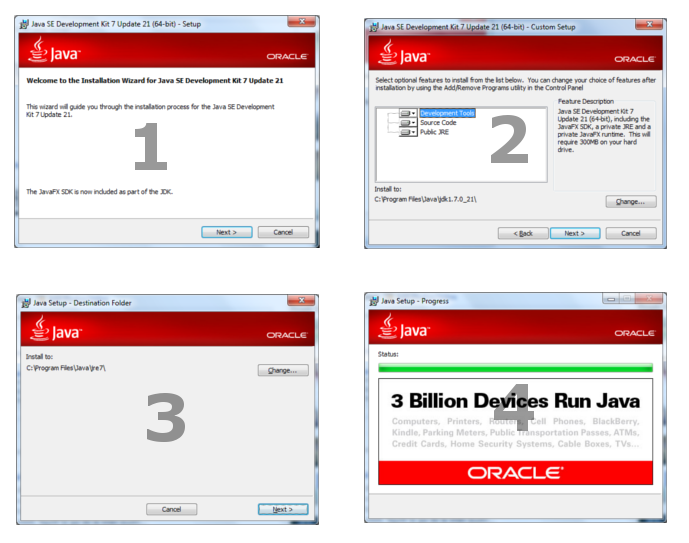Minimize the Java Setup Progress window
Viewport: 689px width, 543px height.
pos(611,299)
